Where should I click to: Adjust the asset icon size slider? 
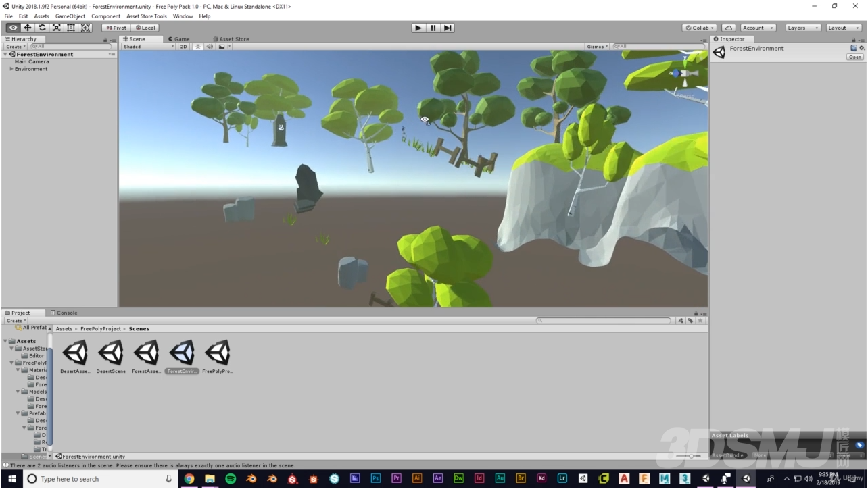(x=688, y=456)
